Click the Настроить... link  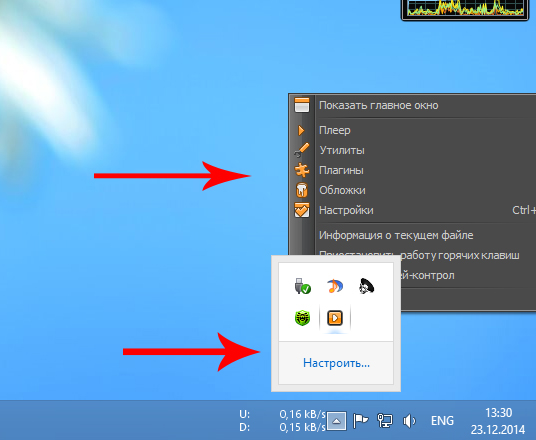tap(336, 363)
